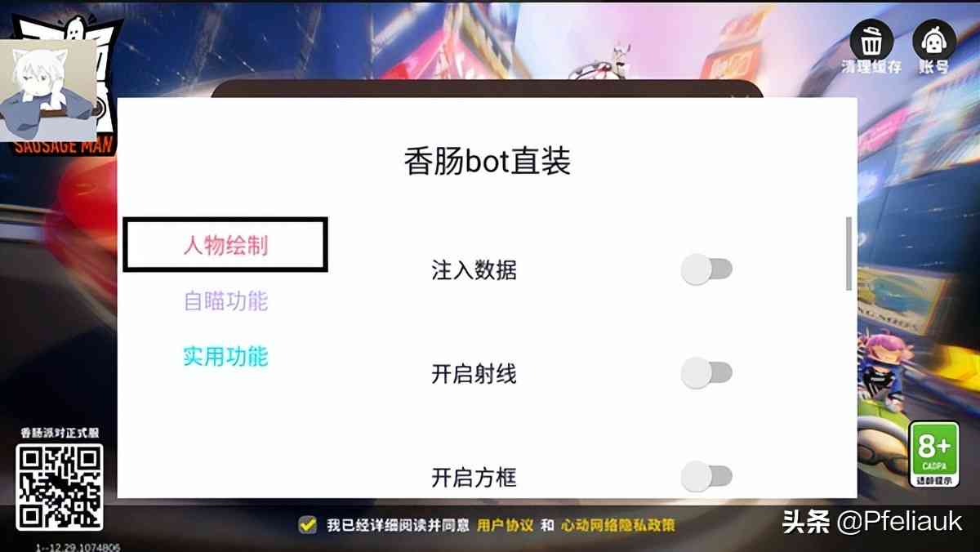The image size is (980, 552).
Task: Enable the 开启射线 switch
Action: 707,373
